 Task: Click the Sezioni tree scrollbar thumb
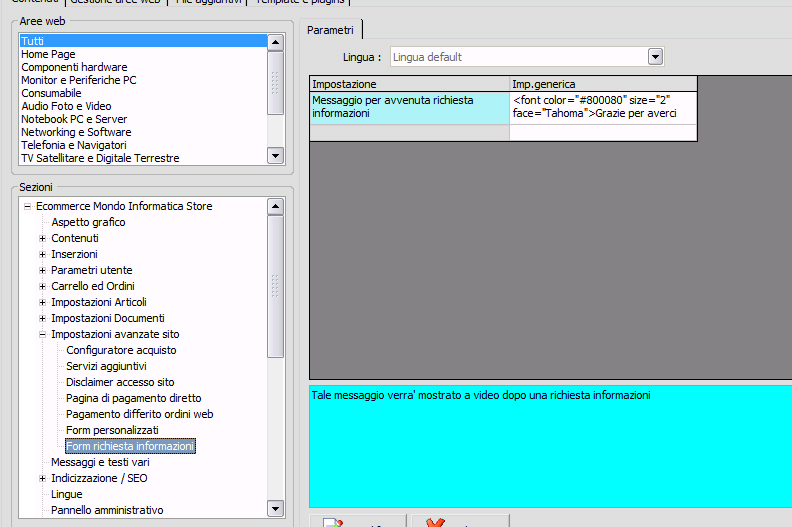click(275, 286)
